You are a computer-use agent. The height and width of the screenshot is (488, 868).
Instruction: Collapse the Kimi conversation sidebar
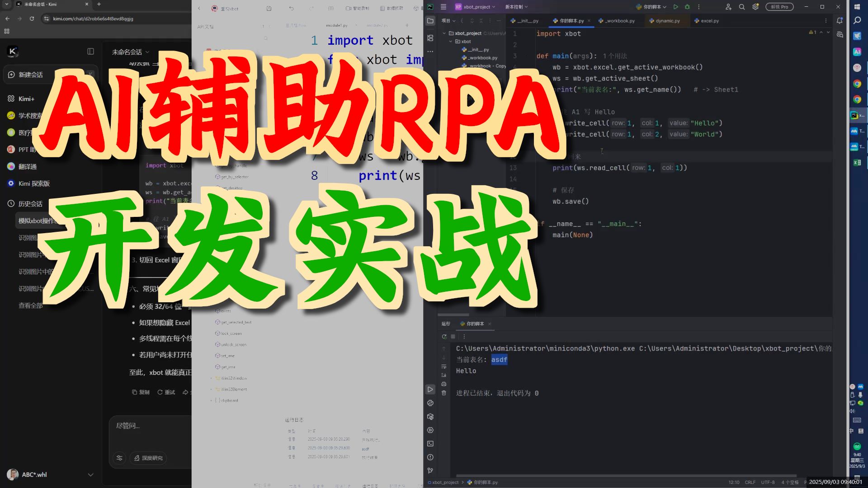pos(90,51)
